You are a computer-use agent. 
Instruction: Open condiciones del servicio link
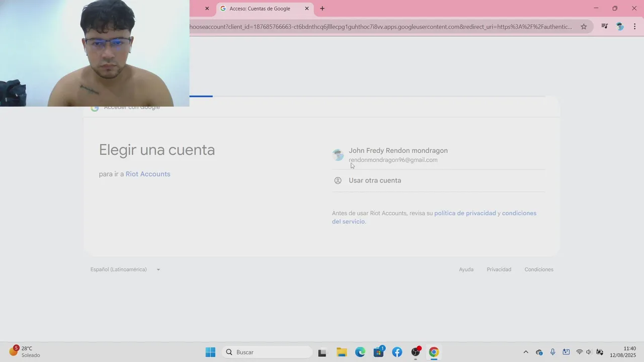pyautogui.click(x=434, y=217)
